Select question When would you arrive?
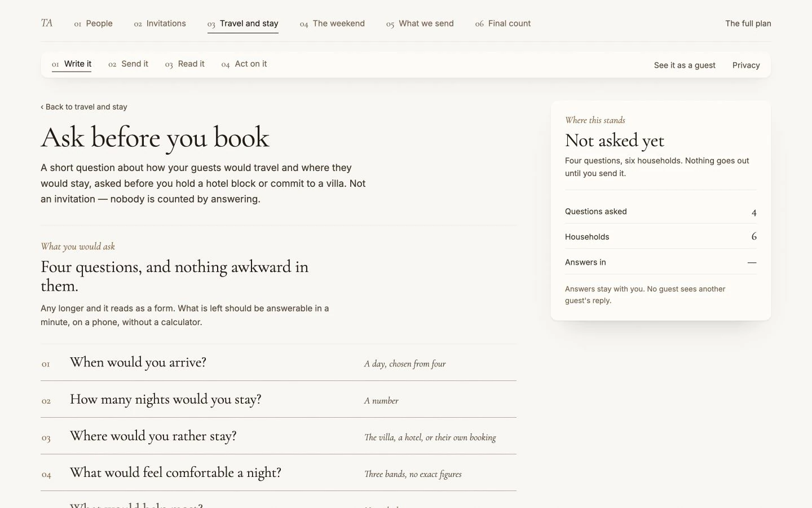This screenshot has height=508, width=812. (x=279, y=362)
